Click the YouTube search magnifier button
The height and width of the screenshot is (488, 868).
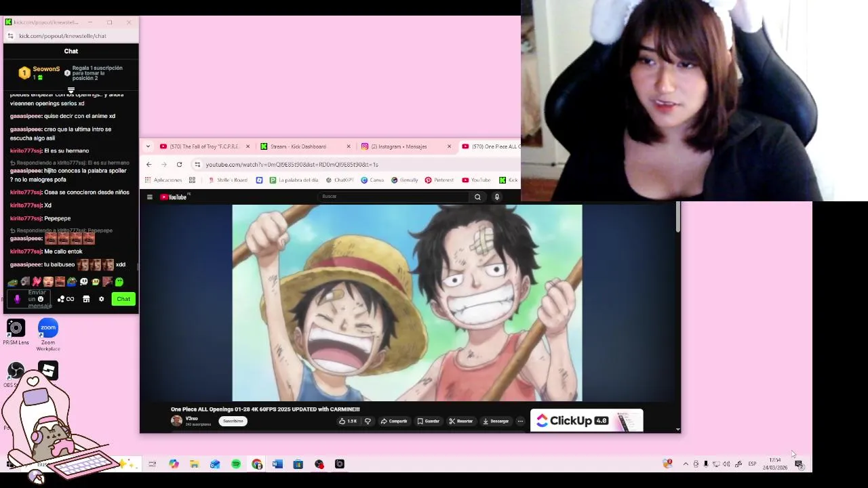click(477, 197)
